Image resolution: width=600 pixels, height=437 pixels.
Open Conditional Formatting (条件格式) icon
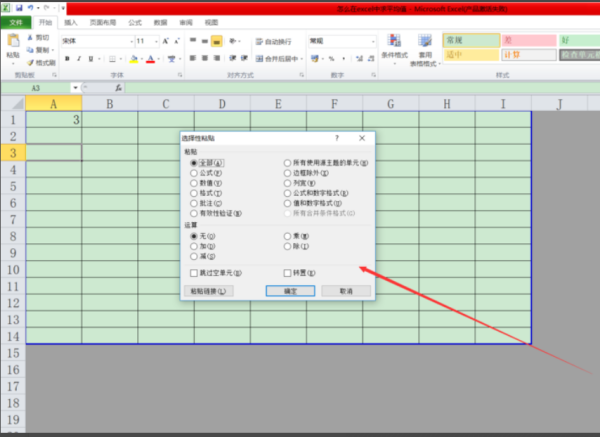(x=394, y=41)
